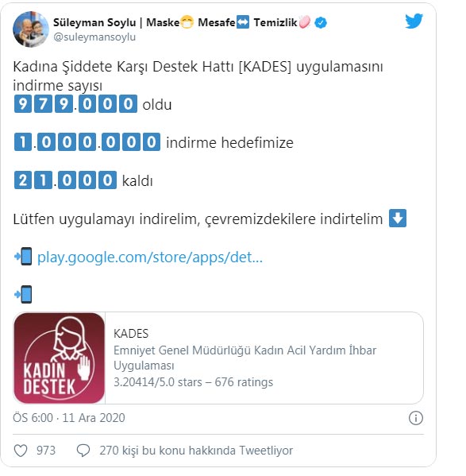Open replies via speech bubble icon
This screenshot has width=466, height=476.
(x=83, y=451)
